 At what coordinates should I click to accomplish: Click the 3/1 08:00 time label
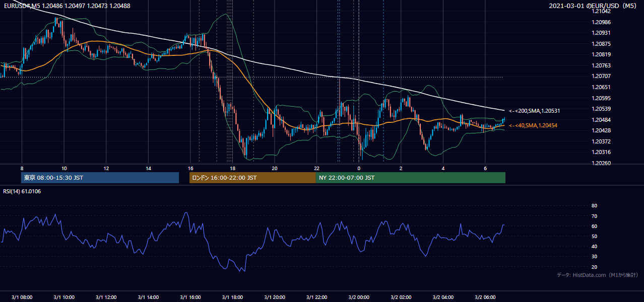click(x=22, y=297)
